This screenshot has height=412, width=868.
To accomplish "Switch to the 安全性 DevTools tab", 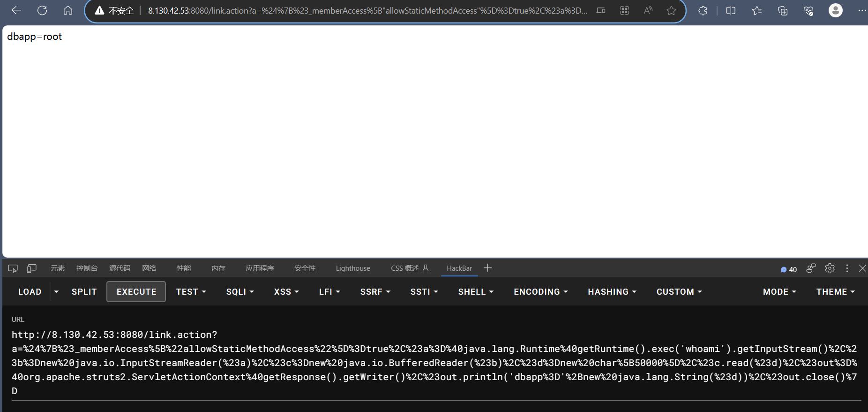I will [x=305, y=268].
